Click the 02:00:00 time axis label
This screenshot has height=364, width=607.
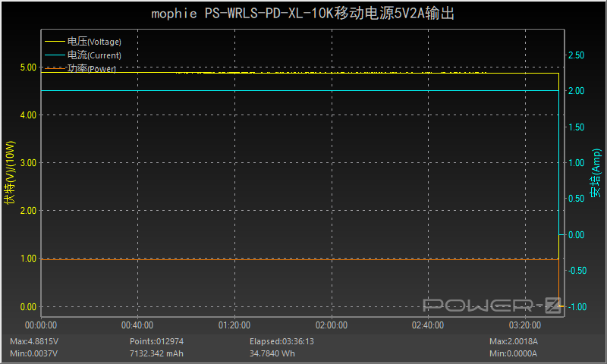(x=332, y=325)
